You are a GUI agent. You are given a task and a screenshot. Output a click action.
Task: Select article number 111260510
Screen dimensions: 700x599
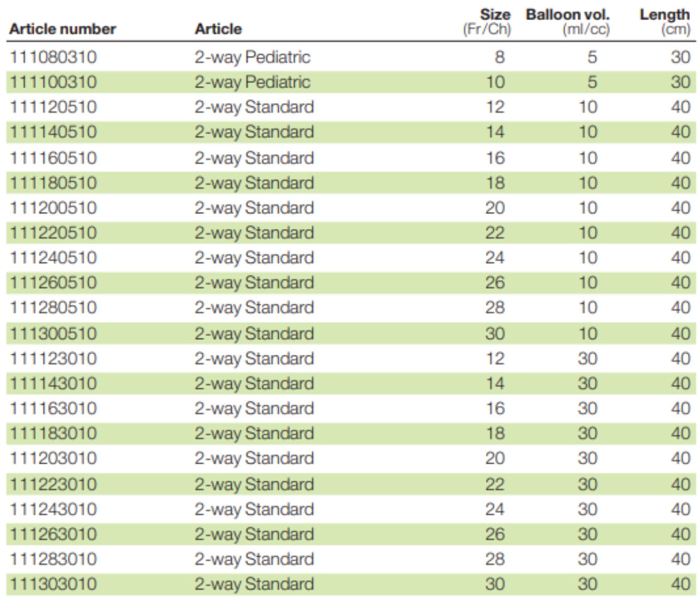53,283
